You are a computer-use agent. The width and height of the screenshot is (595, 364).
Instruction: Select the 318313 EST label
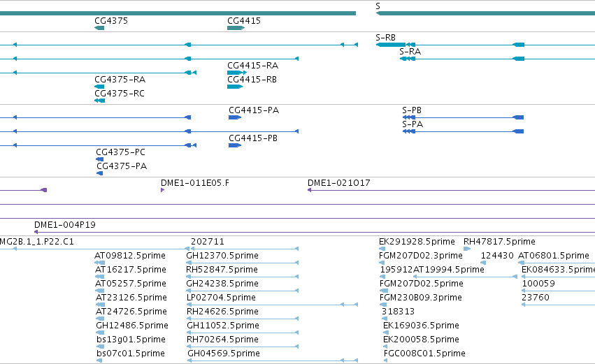(x=398, y=312)
